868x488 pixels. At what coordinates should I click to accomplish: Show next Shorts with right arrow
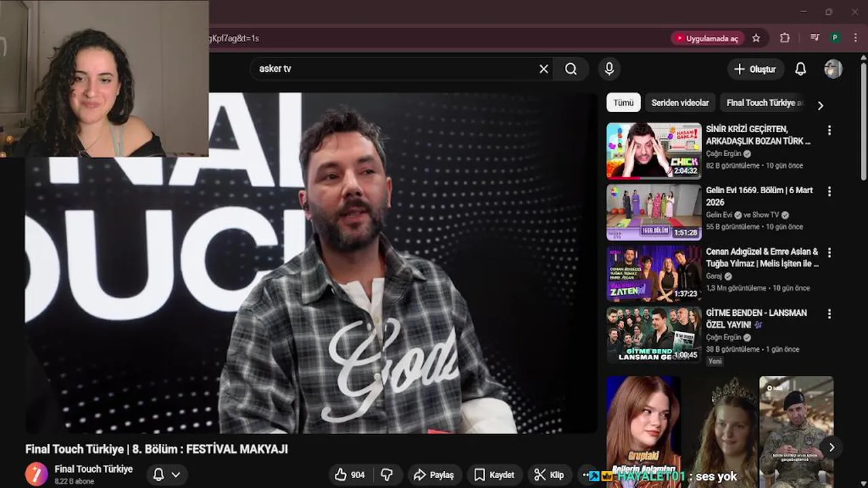(831, 447)
